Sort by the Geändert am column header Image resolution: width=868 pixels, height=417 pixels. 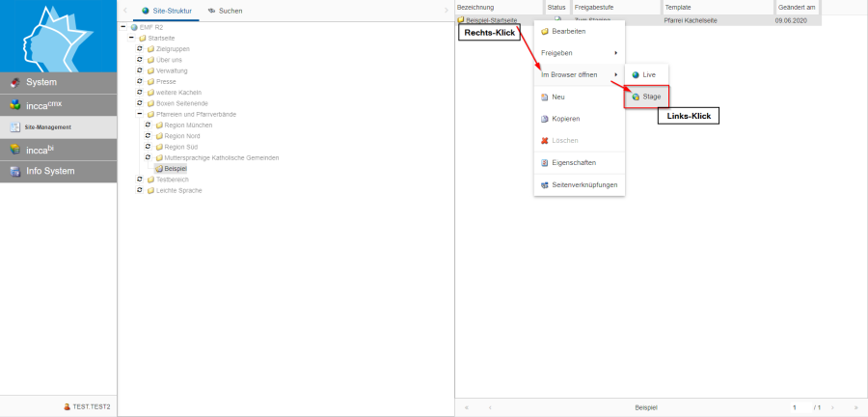[797, 7]
